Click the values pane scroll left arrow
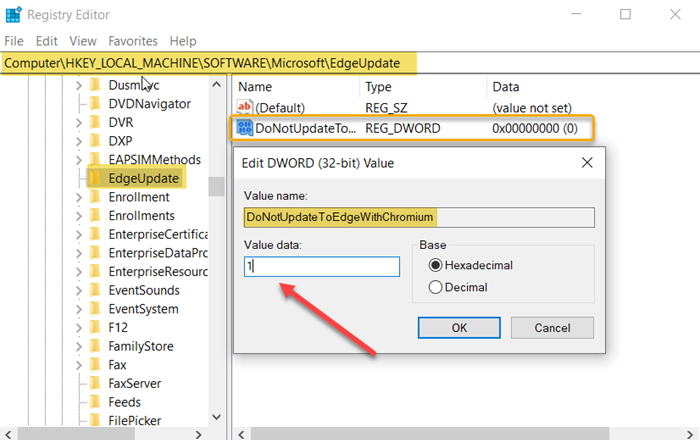Viewport: 700px width, 440px height. [242, 434]
